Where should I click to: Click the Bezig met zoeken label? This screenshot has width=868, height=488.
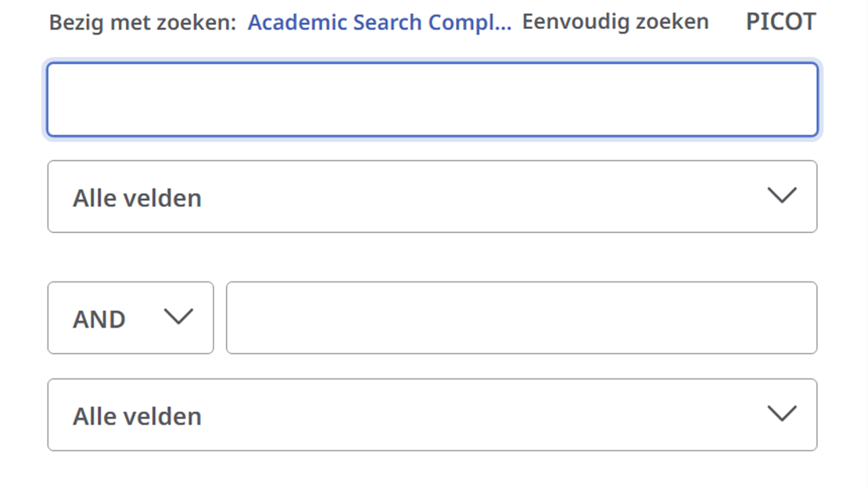(x=142, y=23)
